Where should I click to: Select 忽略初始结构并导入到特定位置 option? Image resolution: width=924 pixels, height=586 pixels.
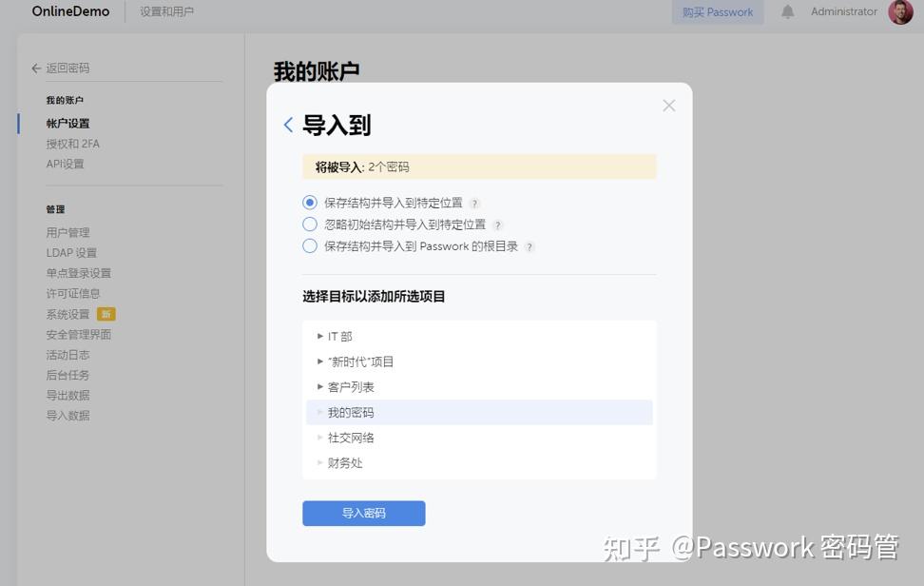tap(308, 224)
